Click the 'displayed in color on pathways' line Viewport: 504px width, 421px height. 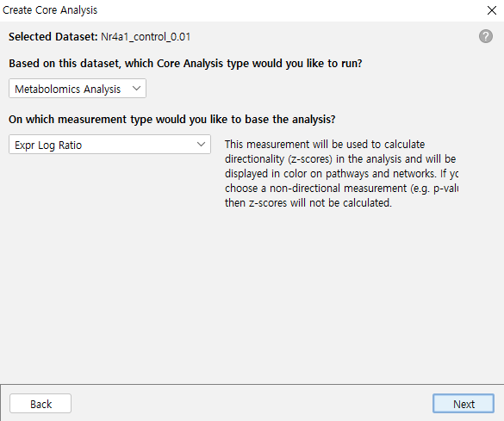[341, 173]
